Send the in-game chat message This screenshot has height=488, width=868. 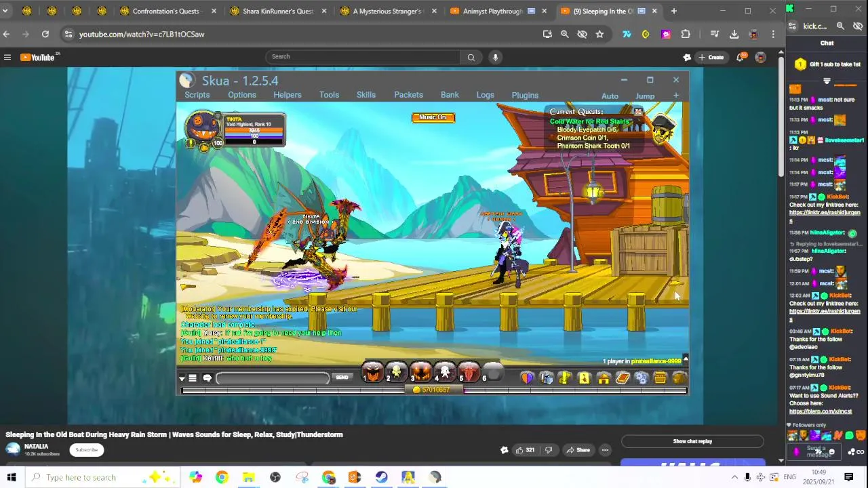coord(342,378)
